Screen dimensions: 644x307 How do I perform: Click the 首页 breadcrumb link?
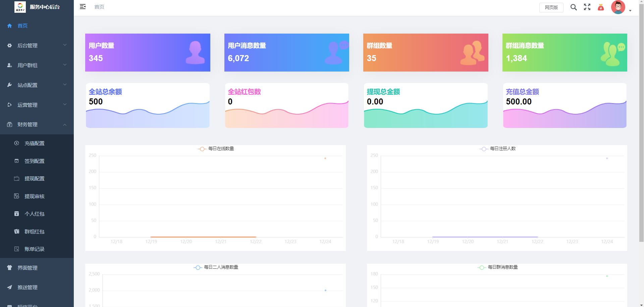click(x=99, y=7)
